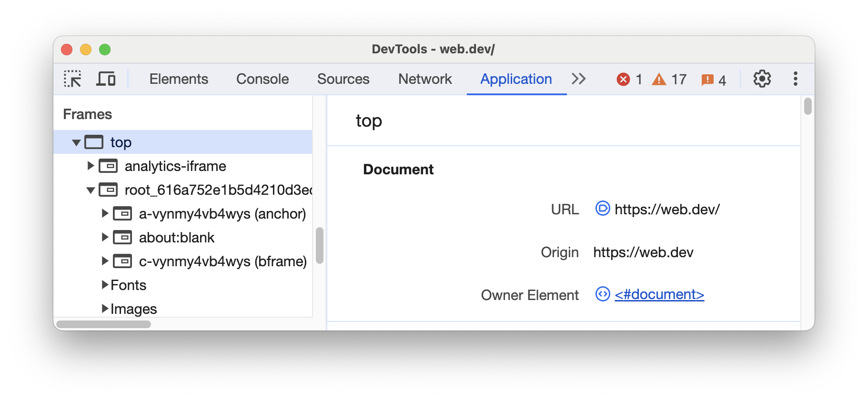Viewport: 868px width, 401px height.
Task: Select the c-vynmy4vb4wys (bframe) frame
Action: pyautogui.click(x=222, y=261)
